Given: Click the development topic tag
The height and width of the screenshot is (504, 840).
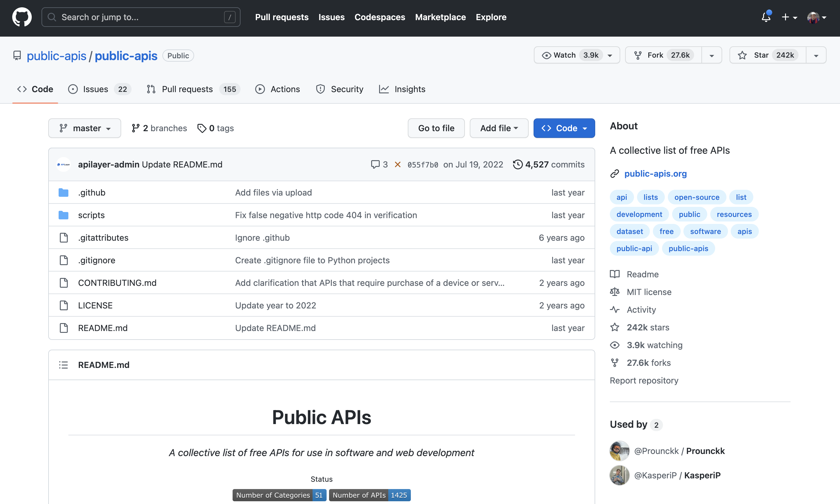Looking at the screenshot, I should pos(639,214).
